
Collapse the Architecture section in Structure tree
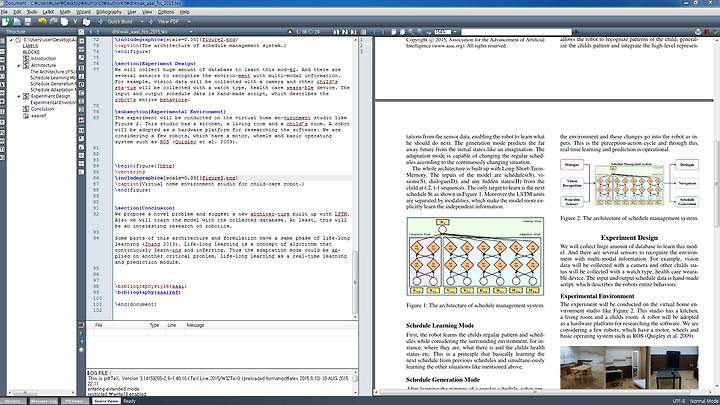pyautogui.click(x=19, y=66)
